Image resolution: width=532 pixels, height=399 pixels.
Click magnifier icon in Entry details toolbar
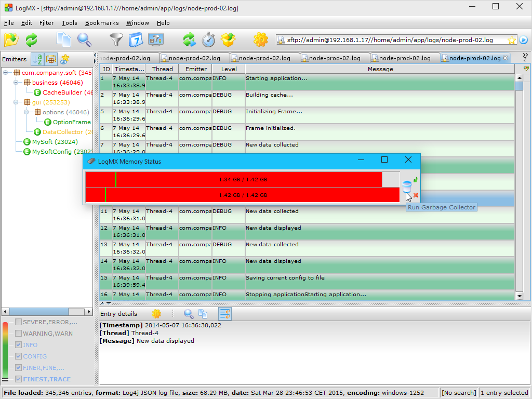click(189, 314)
